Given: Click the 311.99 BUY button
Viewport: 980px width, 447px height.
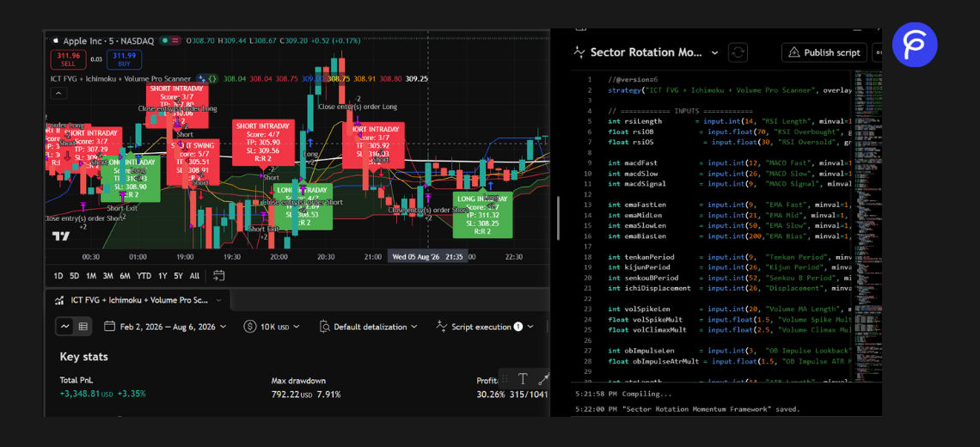Looking at the screenshot, I should point(124,59).
